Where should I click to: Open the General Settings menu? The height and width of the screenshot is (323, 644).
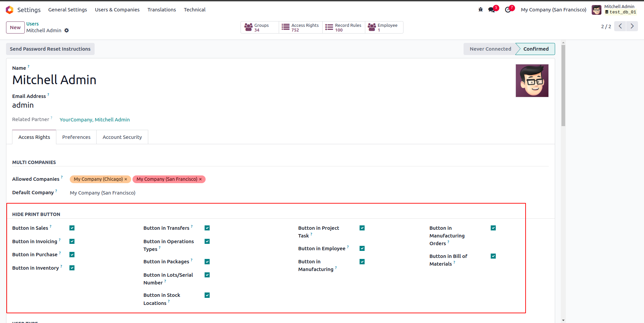(67, 10)
